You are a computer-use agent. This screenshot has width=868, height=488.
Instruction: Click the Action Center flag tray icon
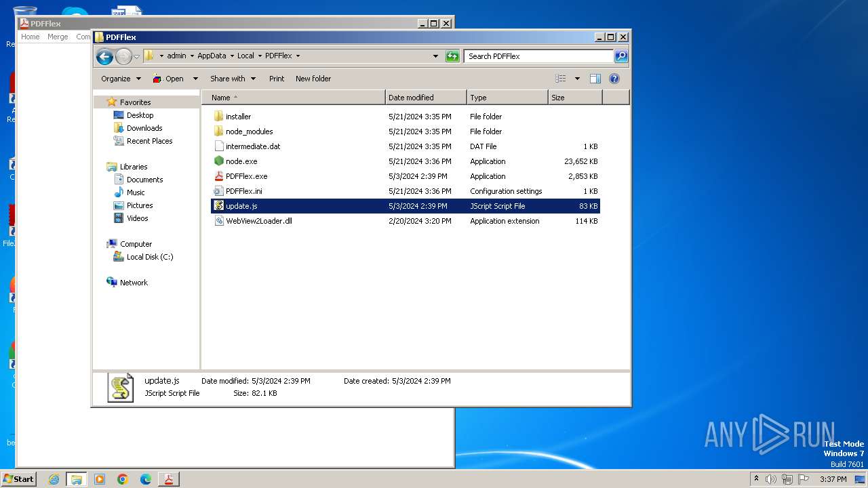click(x=804, y=479)
